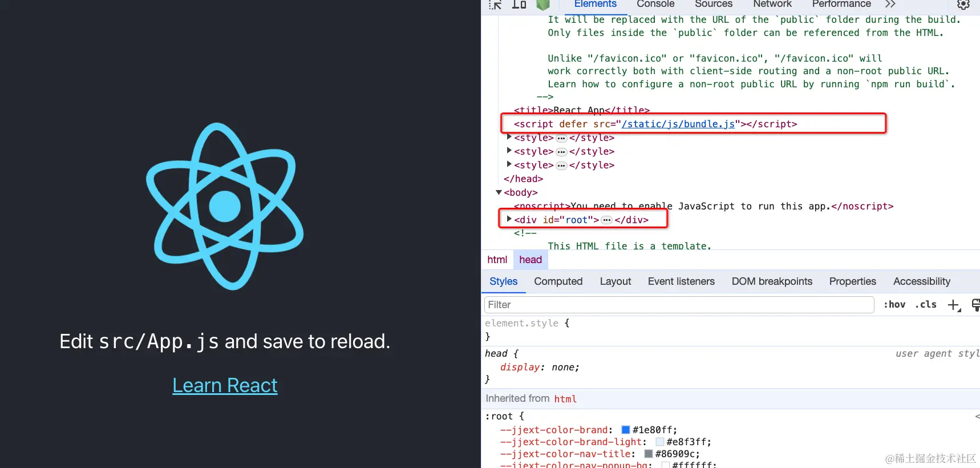Select the closing head tag line
Image resolution: width=980 pixels, height=468 pixels.
(x=523, y=179)
